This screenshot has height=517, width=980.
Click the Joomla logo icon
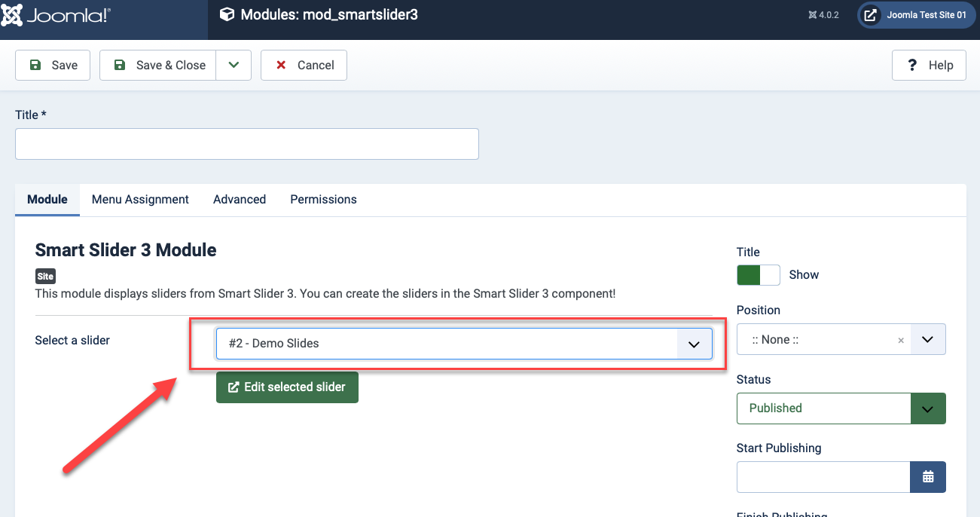pyautogui.click(x=13, y=15)
